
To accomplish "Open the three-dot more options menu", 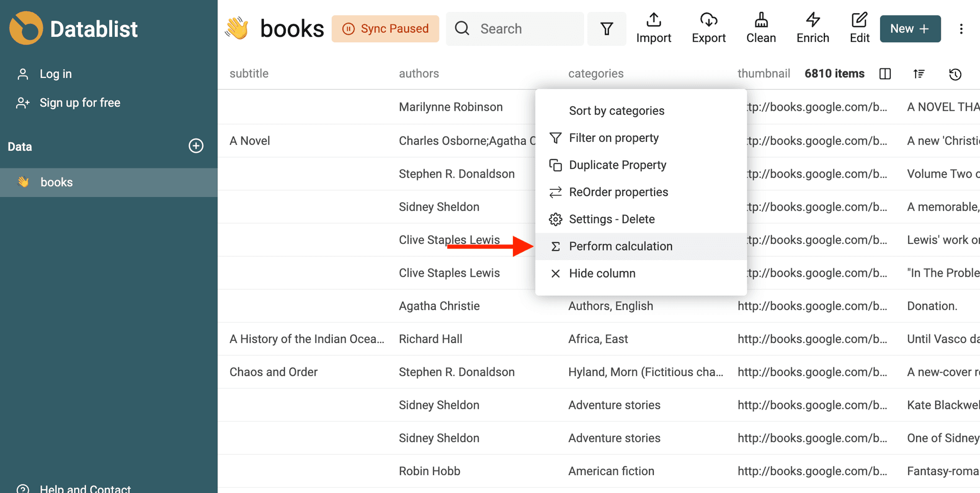I will [x=961, y=29].
